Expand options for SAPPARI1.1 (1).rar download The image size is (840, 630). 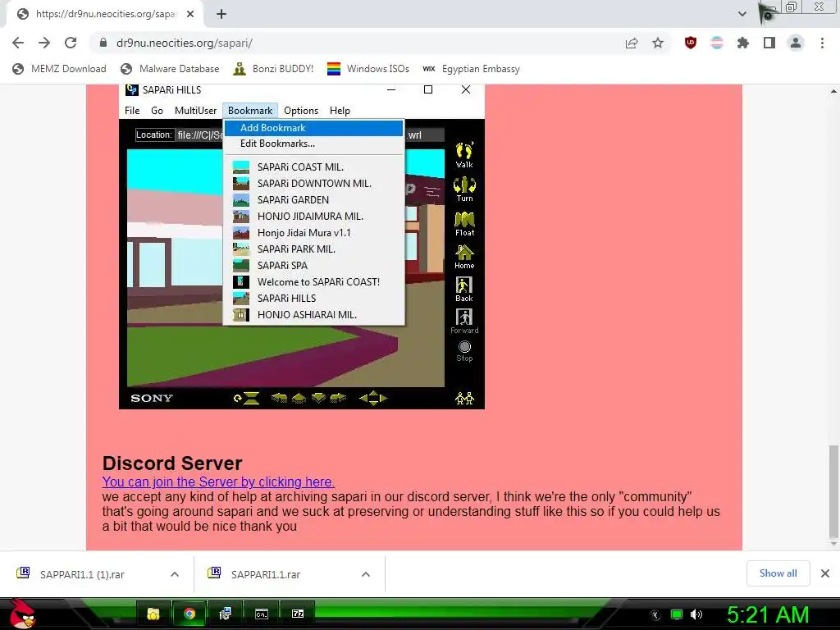pos(175,574)
